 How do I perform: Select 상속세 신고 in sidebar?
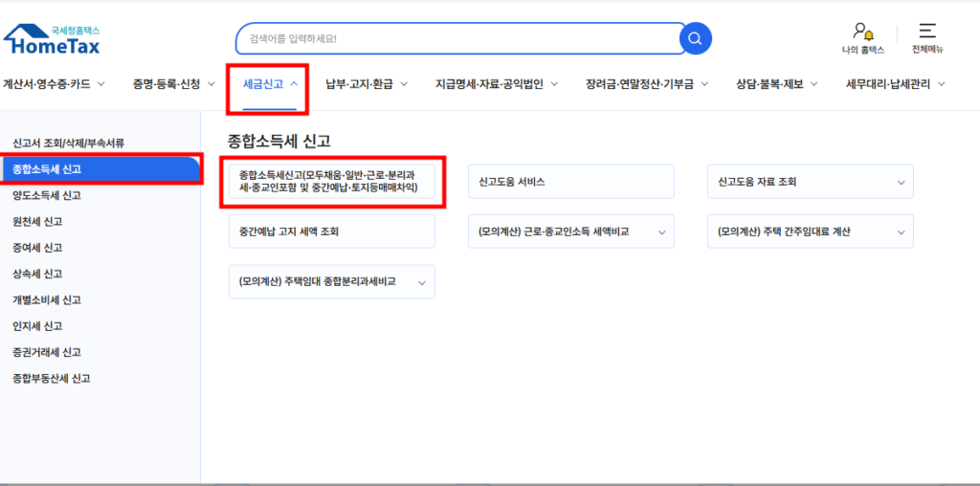37,274
